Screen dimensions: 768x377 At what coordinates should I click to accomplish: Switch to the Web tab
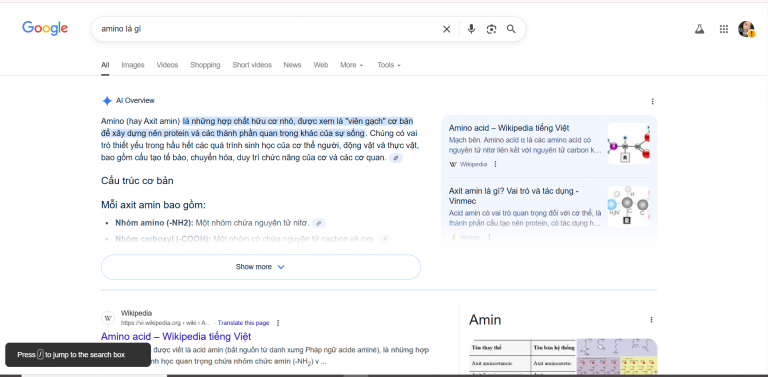pos(321,65)
